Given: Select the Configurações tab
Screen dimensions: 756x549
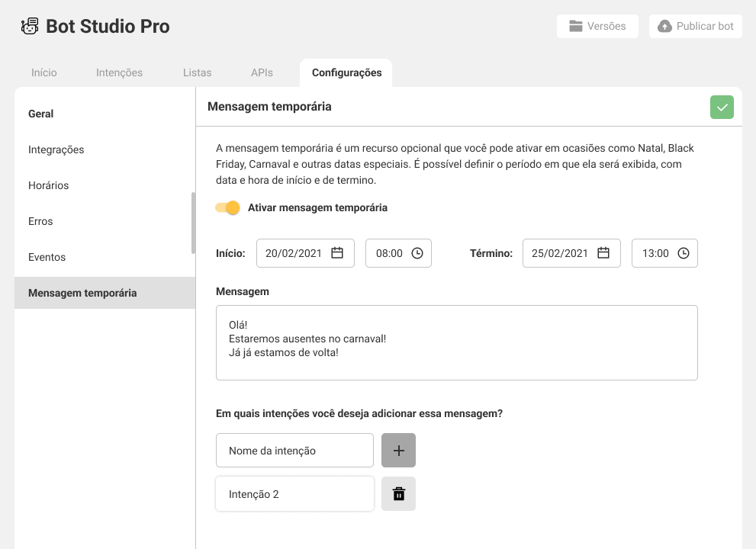Looking at the screenshot, I should 346,72.
